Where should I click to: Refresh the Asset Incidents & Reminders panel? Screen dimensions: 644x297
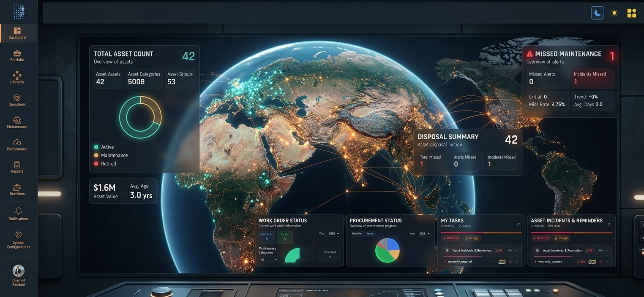tap(609, 224)
